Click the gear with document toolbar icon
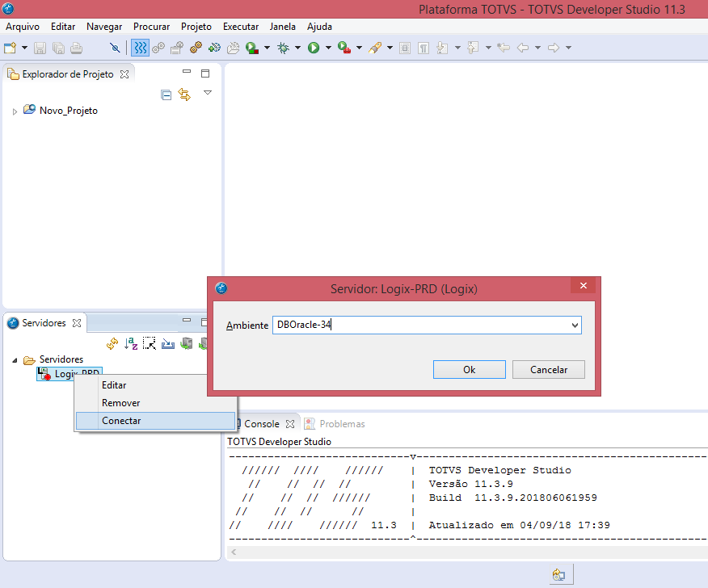This screenshot has width=708, height=588. pyautogui.click(x=177, y=48)
